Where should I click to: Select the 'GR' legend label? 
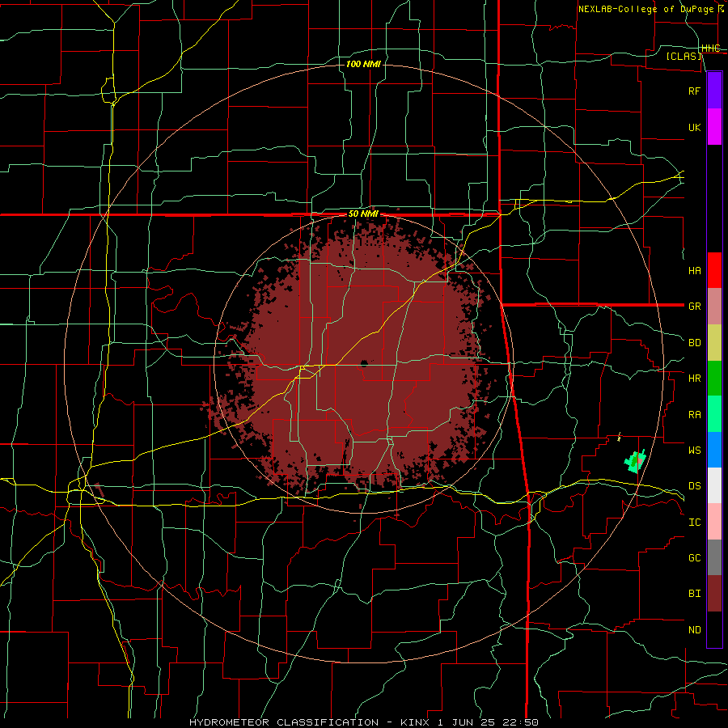694,307
